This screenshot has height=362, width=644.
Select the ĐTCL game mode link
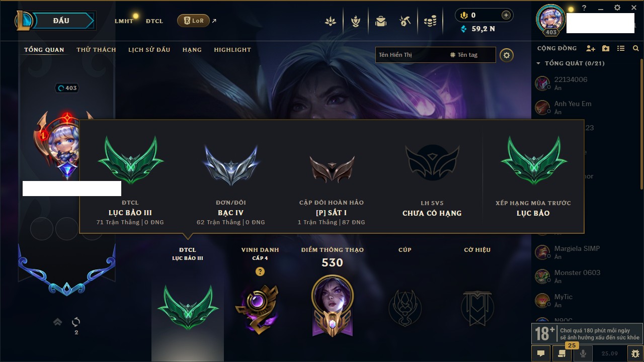(x=154, y=21)
